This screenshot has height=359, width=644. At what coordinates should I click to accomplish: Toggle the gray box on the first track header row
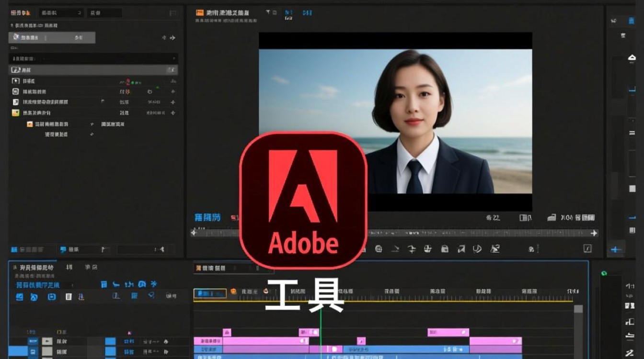(47, 341)
